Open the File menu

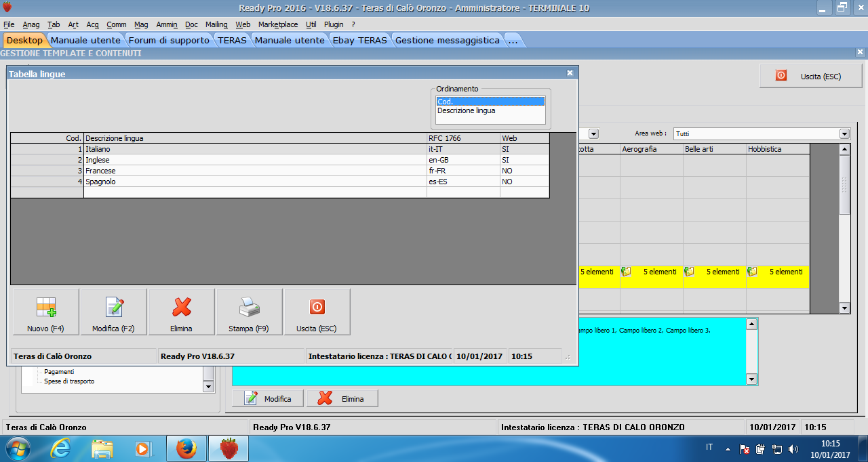(9, 24)
